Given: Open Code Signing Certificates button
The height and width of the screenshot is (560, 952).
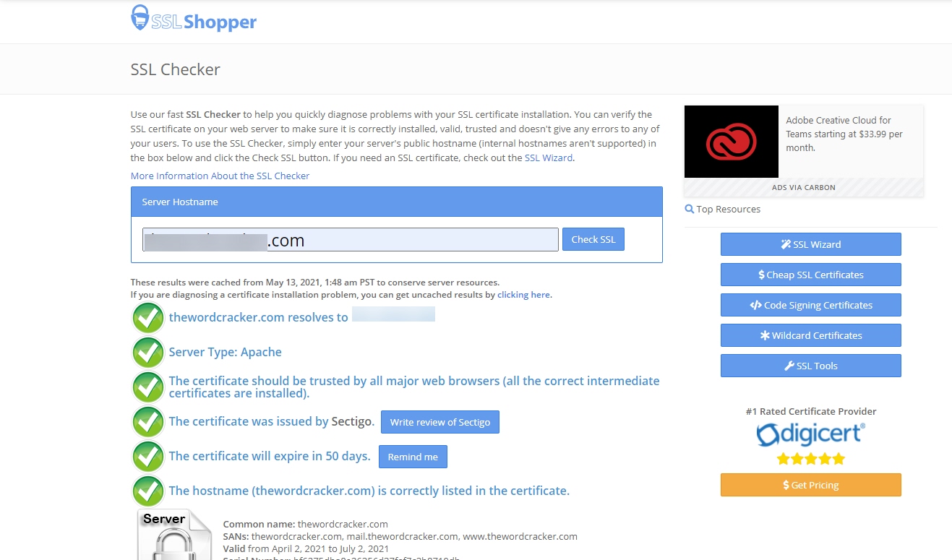Looking at the screenshot, I should point(811,305).
